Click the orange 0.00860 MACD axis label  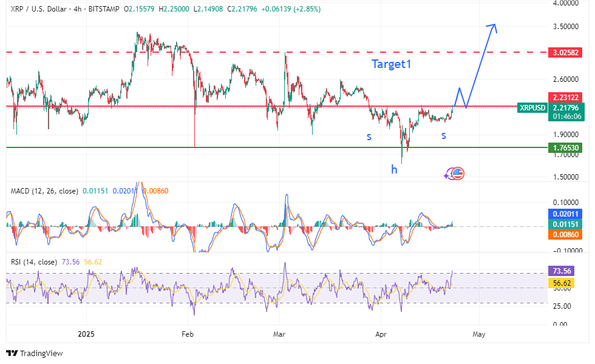565,235
